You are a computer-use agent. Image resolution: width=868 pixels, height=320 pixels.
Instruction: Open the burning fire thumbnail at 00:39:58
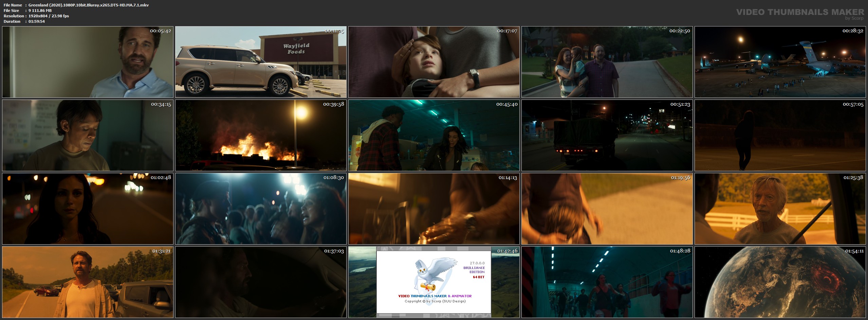pyautogui.click(x=261, y=135)
